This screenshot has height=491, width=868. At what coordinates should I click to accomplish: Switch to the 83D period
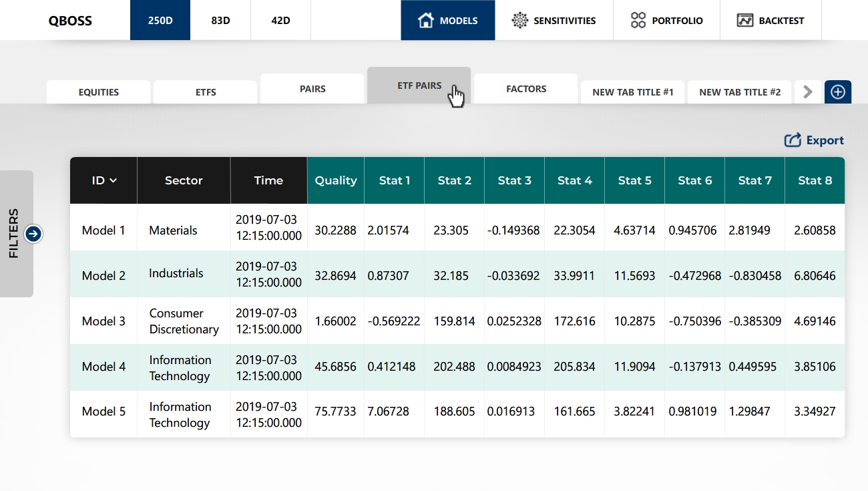click(x=220, y=21)
